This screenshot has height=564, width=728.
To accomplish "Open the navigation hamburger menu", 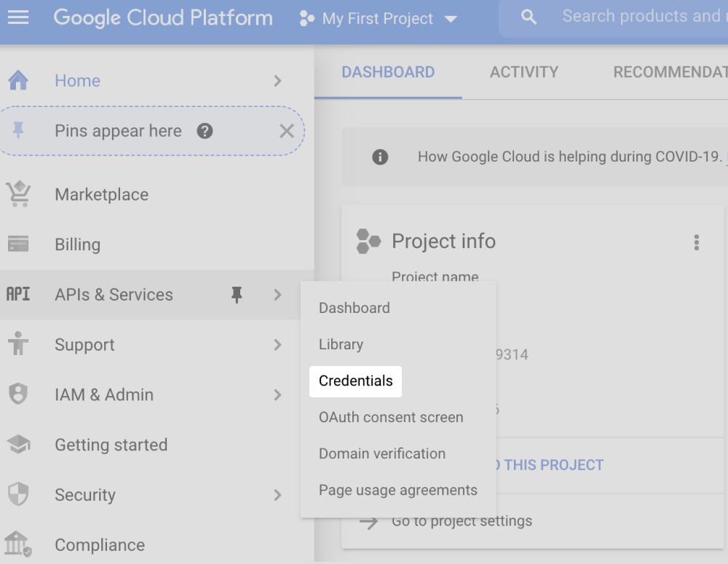I will [x=18, y=17].
